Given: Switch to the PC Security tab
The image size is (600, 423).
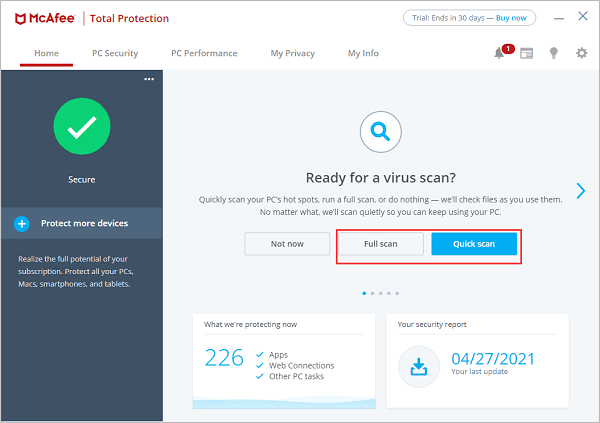Looking at the screenshot, I should click(114, 53).
